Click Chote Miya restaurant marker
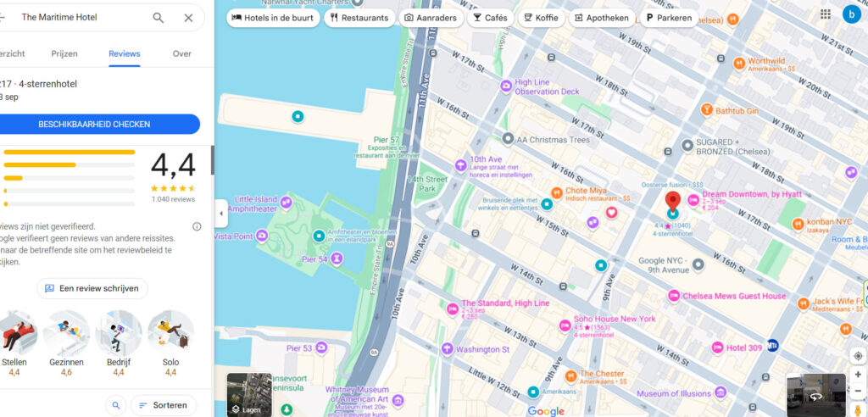Viewport: 868px width, 417px height. point(557,192)
